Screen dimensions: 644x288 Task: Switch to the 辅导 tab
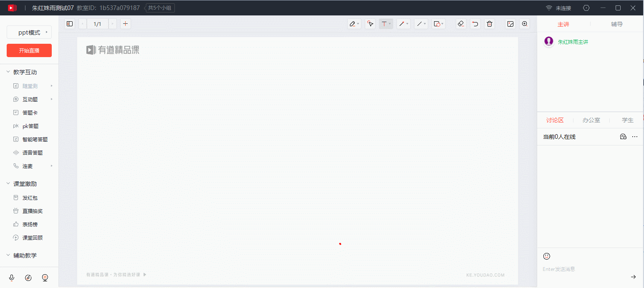[616, 24]
